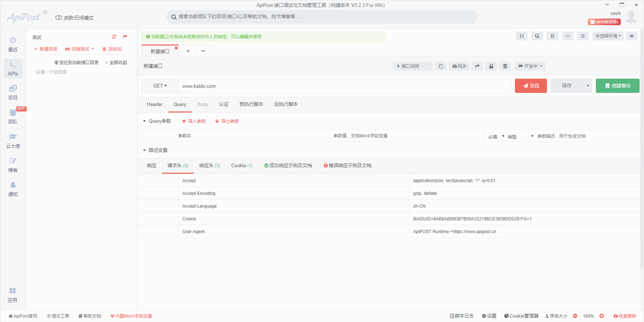Open the 必填 required dropdown
The width and height of the screenshot is (644, 322).
(x=496, y=137)
